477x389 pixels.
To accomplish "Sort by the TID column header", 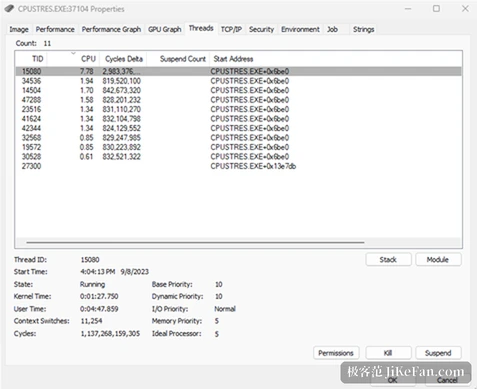I will 31,59.
